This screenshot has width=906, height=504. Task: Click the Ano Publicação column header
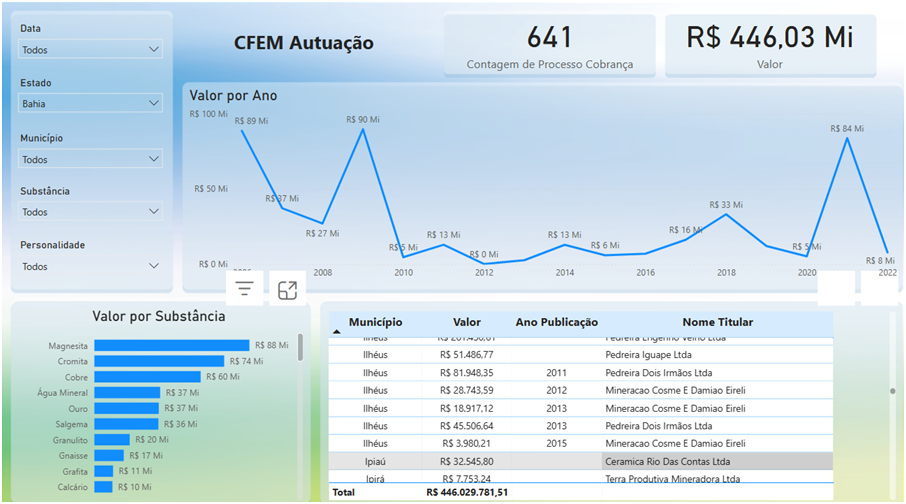click(x=556, y=322)
